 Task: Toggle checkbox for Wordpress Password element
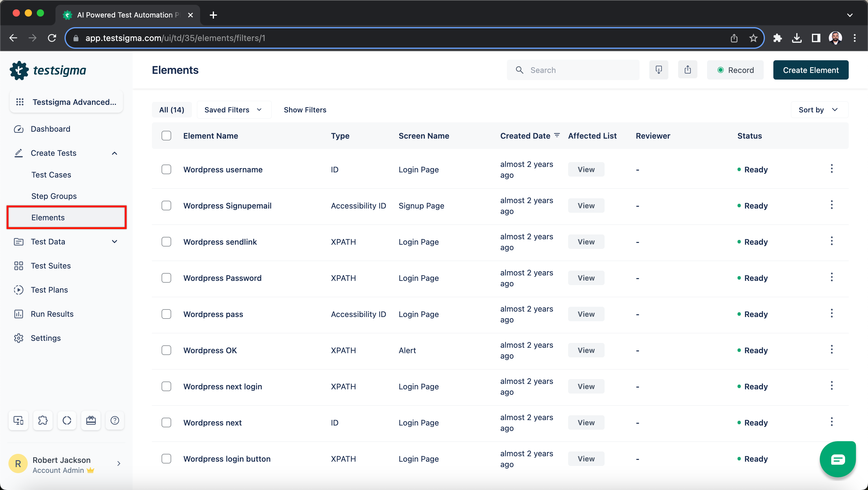point(166,278)
